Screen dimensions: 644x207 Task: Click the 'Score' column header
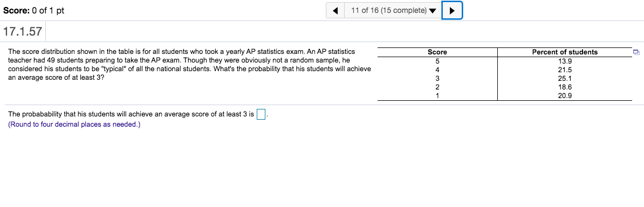[437, 52]
